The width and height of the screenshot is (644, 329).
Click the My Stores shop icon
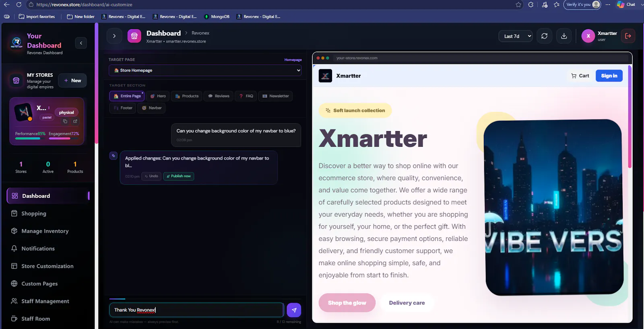pyautogui.click(x=16, y=80)
